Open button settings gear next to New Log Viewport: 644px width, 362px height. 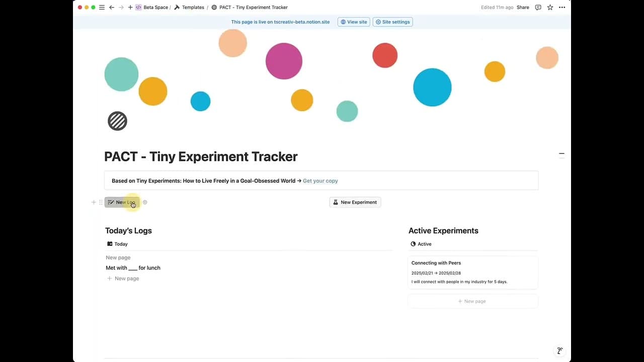tap(145, 202)
